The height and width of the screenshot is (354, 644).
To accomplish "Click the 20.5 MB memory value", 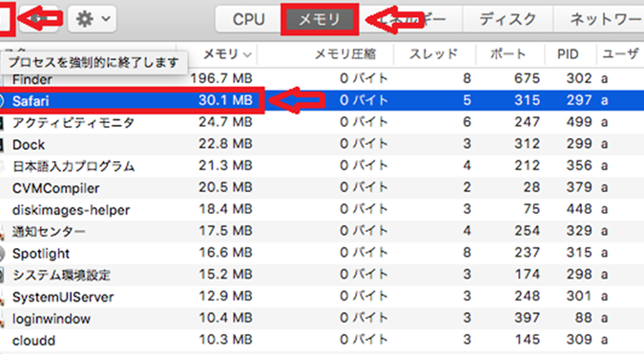I will pyautogui.click(x=225, y=187).
